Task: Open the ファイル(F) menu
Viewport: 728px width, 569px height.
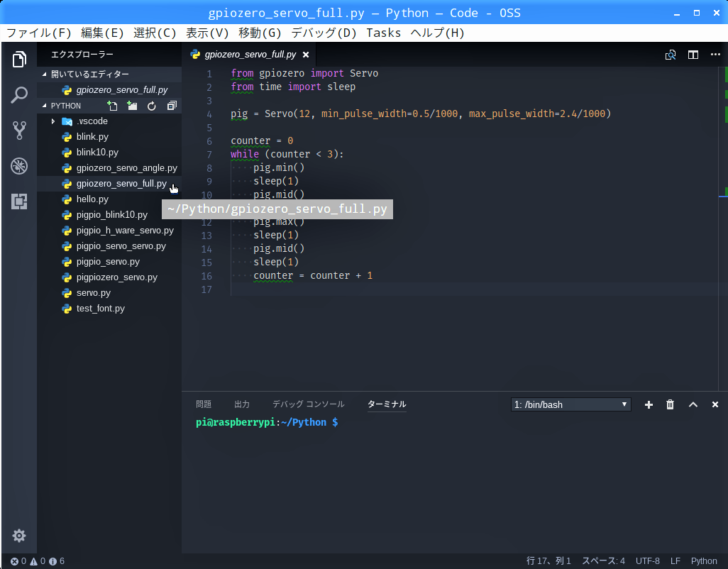Action: click(x=38, y=33)
